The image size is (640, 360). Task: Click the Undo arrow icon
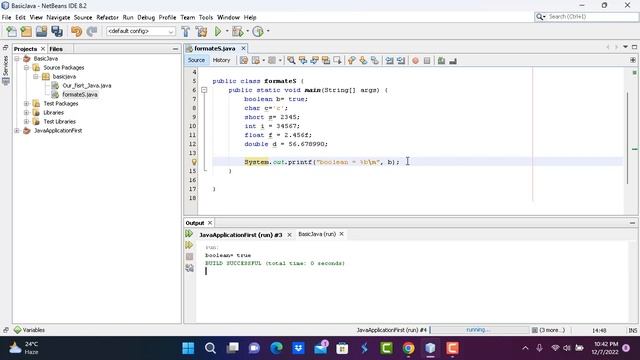pyautogui.click(x=76, y=31)
